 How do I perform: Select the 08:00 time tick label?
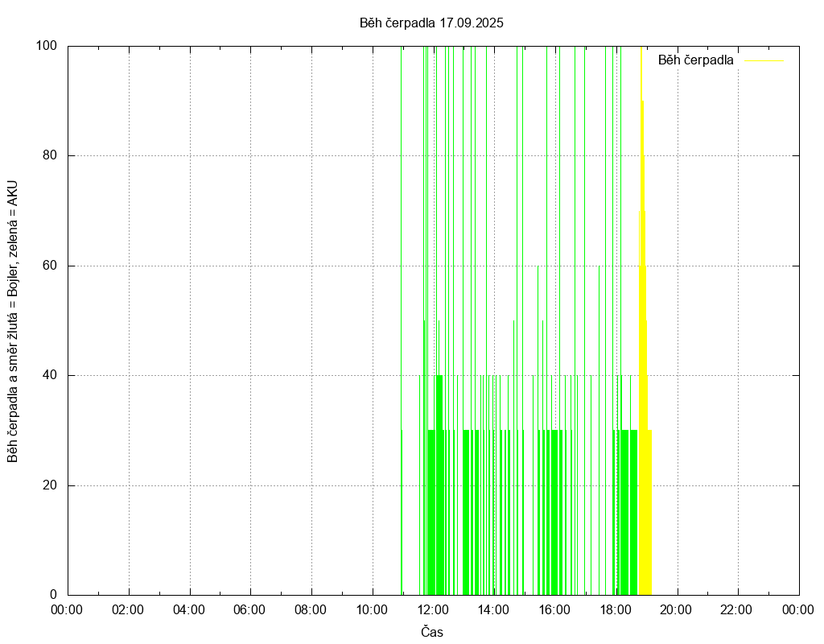click(x=311, y=609)
